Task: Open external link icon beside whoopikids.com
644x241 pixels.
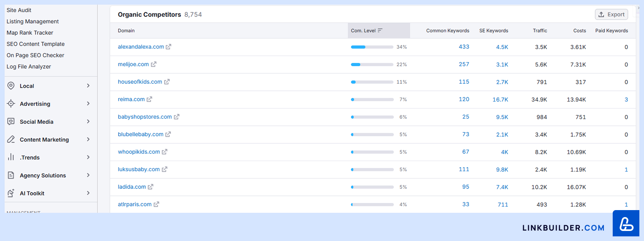Action: coord(165,152)
